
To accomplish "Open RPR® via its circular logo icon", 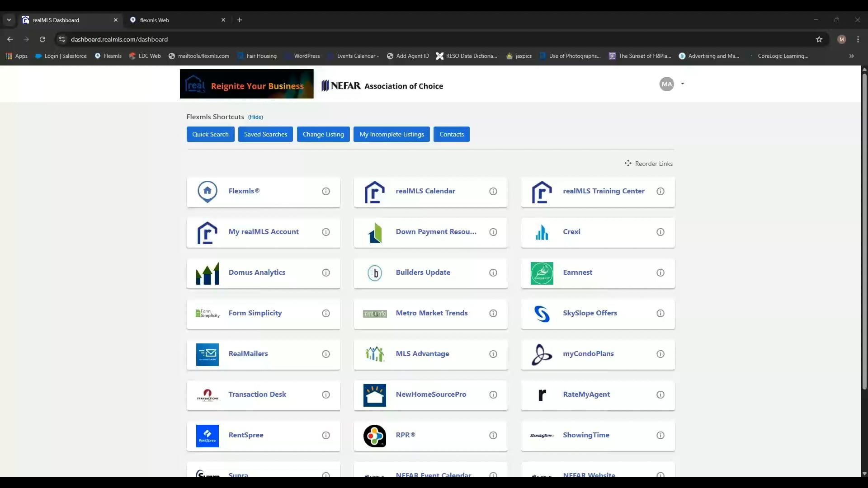I will (x=374, y=436).
